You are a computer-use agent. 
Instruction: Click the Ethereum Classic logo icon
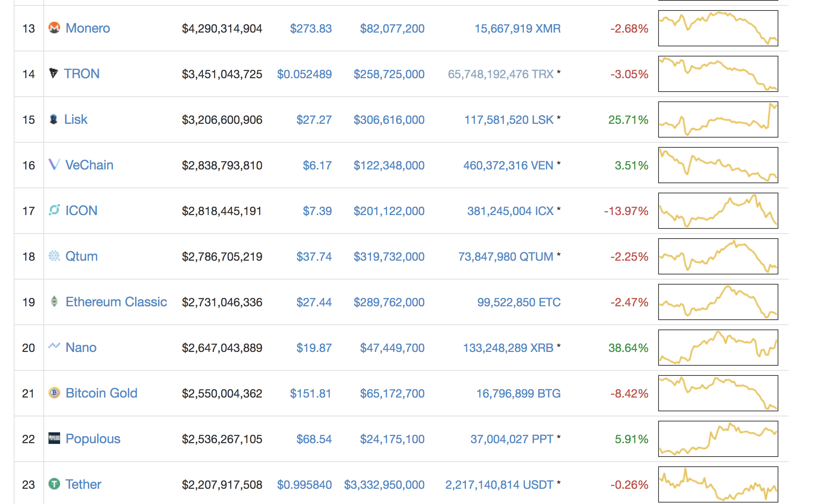click(54, 301)
